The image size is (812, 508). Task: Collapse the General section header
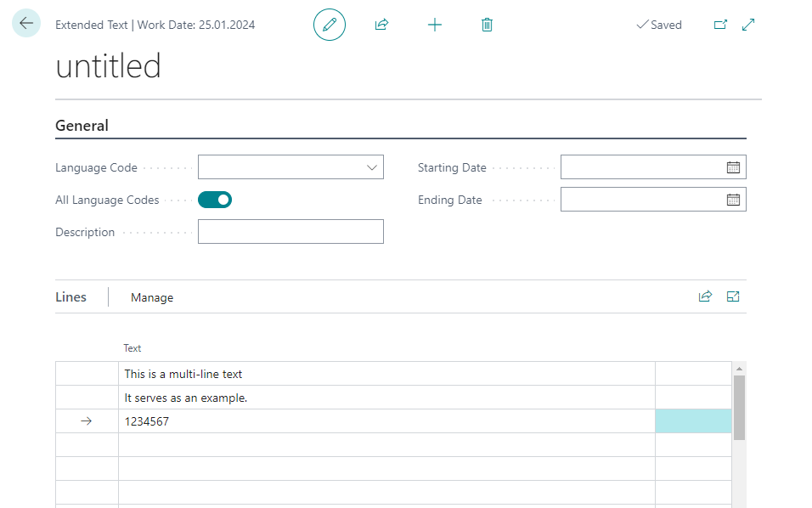click(82, 126)
